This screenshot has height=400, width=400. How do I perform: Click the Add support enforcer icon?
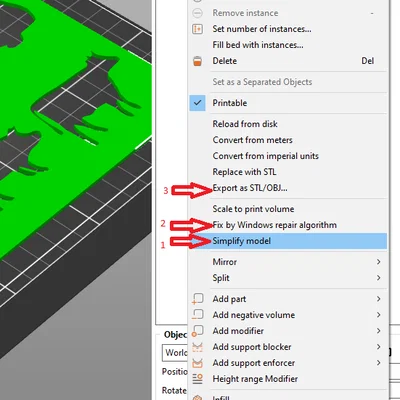click(197, 363)
